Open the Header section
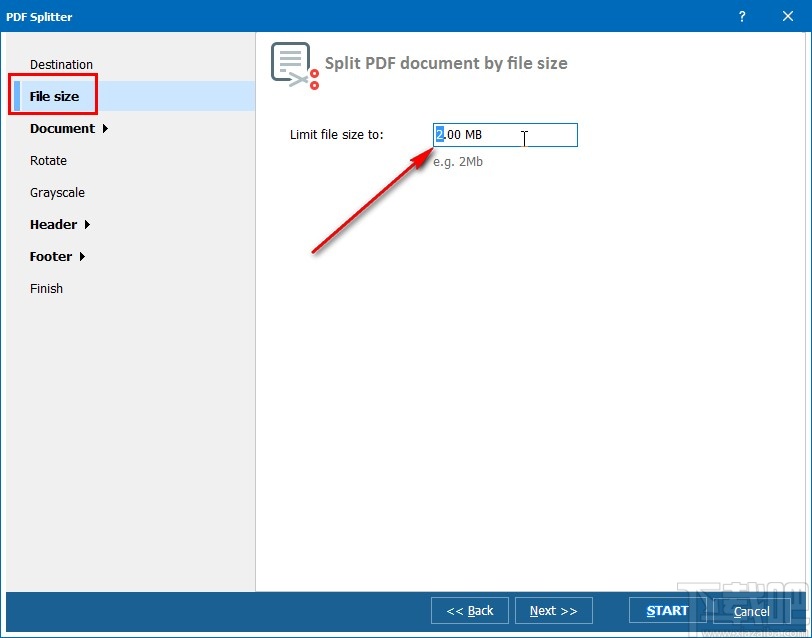Image resolution: width=812 pixels, height=638 pixels. [x=53, y=225]
